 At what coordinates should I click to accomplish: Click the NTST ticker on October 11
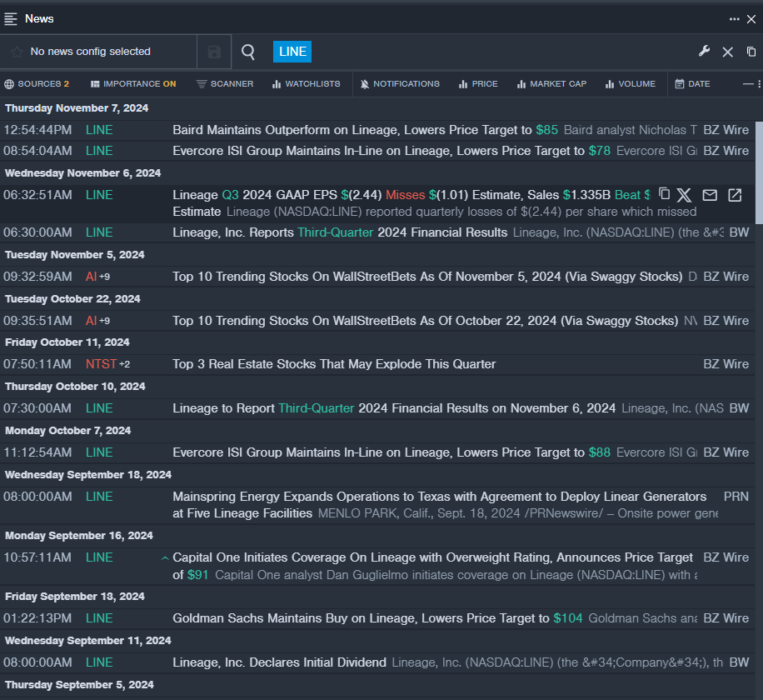[x=101, y=364]
